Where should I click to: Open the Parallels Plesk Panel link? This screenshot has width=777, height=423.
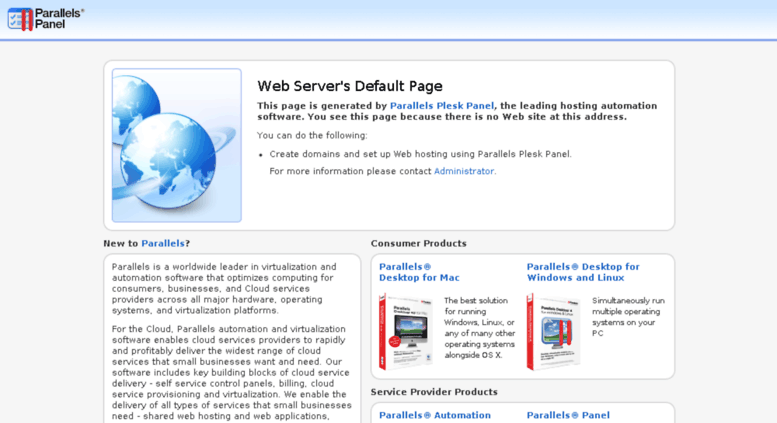tap(442, 106)
